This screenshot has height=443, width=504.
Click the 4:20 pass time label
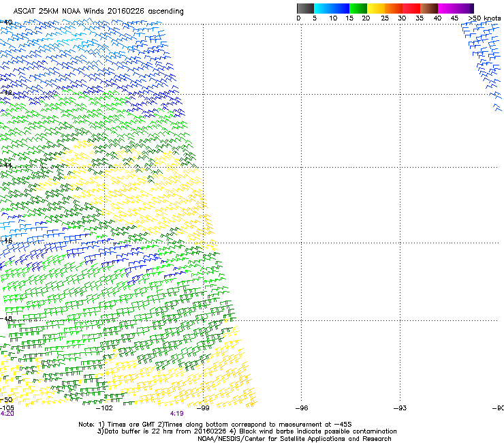[7, 414]
